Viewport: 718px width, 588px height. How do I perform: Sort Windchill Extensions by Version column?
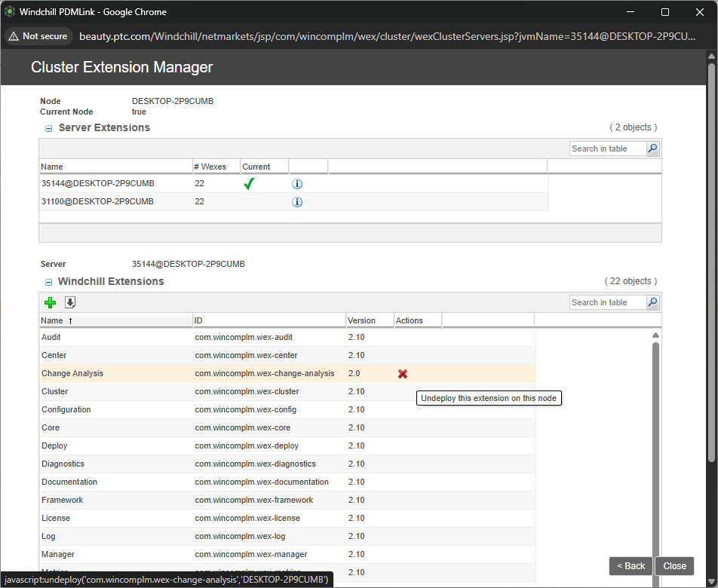coord(361,320)
